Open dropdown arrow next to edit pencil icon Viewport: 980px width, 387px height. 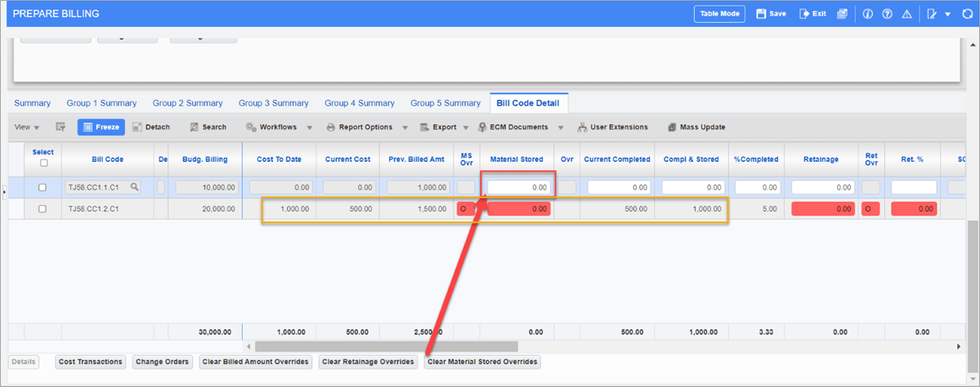tap(947, 14)
